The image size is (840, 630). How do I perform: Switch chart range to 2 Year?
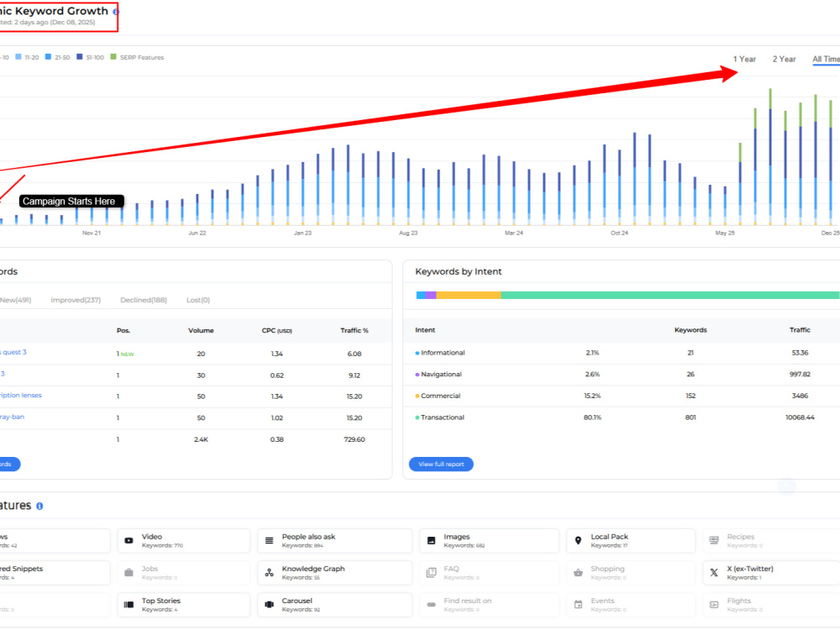pyautogui.click(x=784, y=59)
